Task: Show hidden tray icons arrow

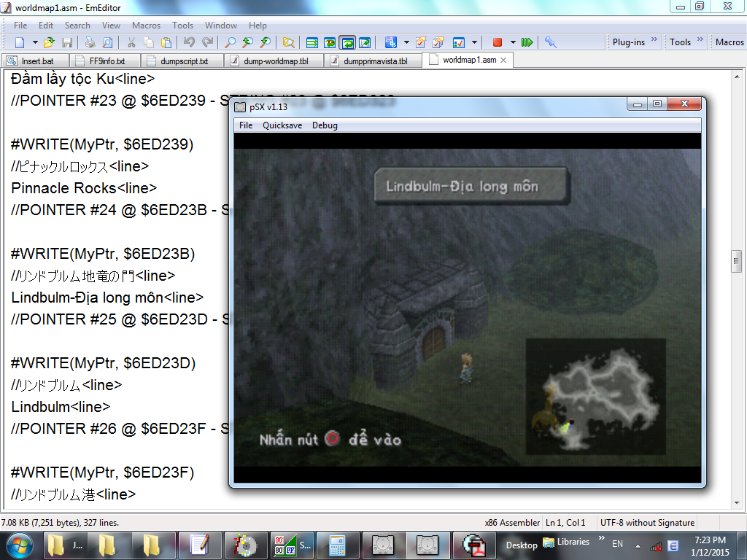Action: 638,545
